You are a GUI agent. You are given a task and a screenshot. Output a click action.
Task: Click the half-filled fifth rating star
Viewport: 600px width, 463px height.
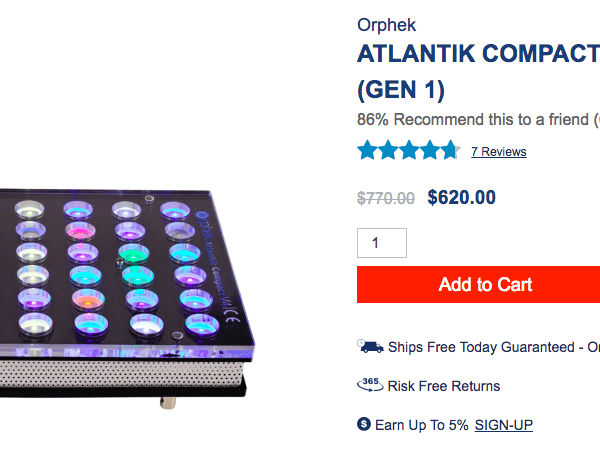[x=450, y=150]
